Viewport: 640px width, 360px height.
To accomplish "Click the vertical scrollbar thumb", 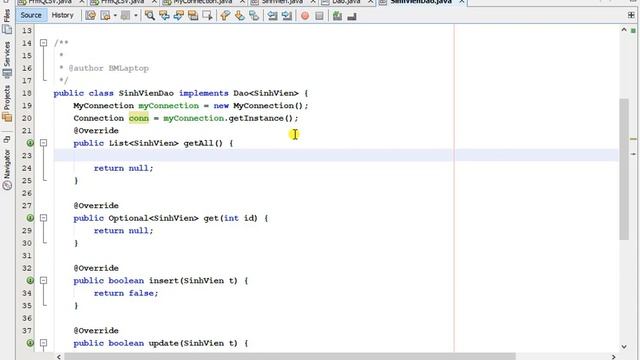I will coord(624,169).
